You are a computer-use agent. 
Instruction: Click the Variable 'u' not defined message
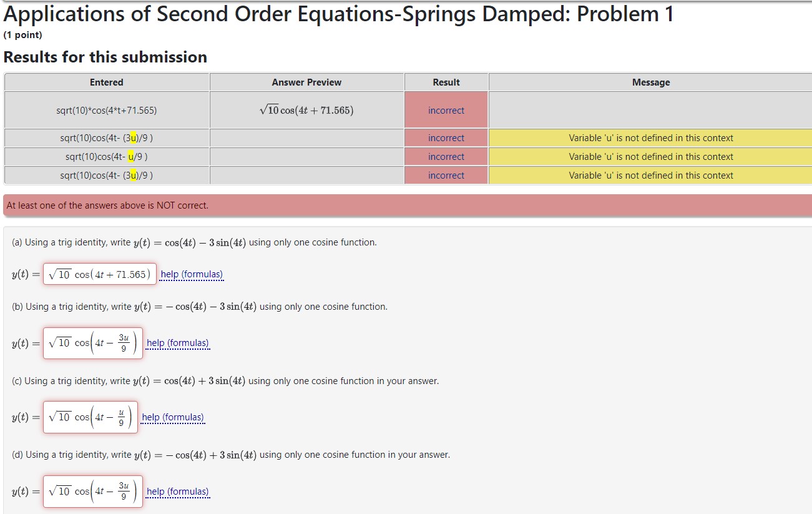tap(650, 137)
